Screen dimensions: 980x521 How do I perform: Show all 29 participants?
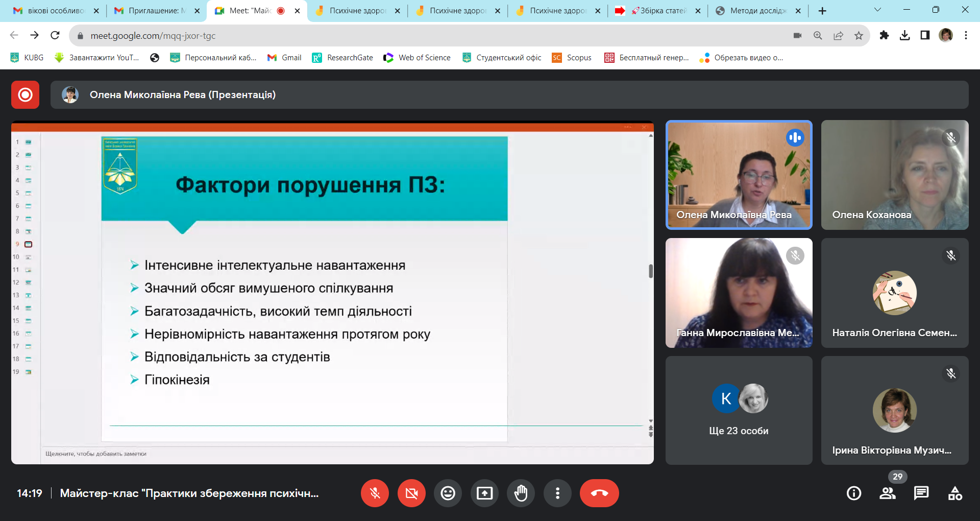887,493
